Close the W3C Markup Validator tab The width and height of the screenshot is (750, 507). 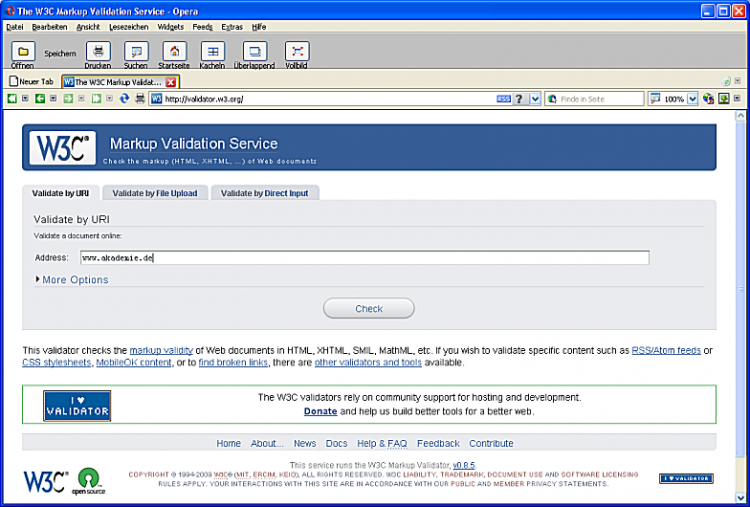171,81
